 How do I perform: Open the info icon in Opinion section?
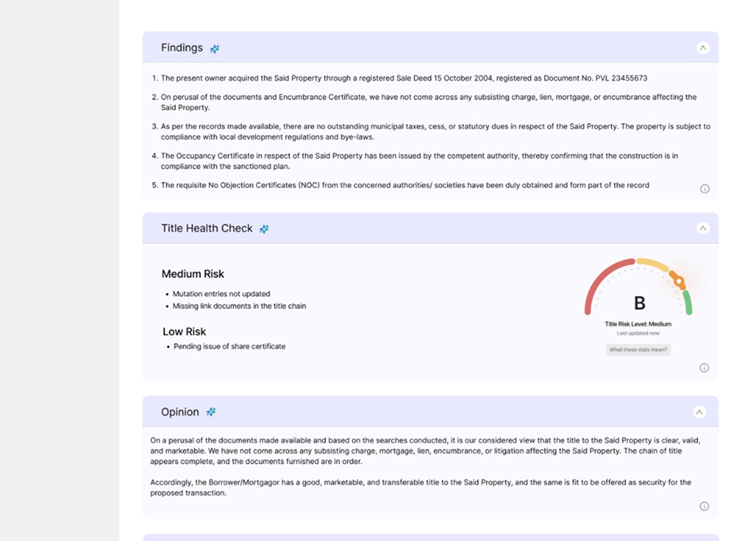(x=704, y=506)
